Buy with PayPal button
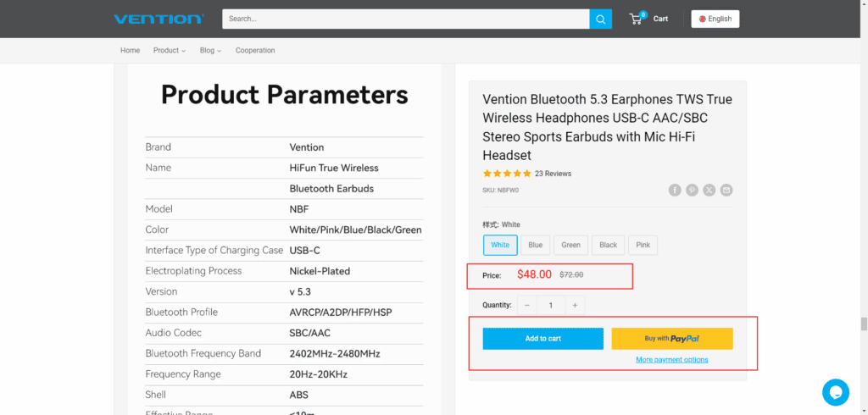The width and height of the screenshot is (868, 415). (x=672, y=339)
